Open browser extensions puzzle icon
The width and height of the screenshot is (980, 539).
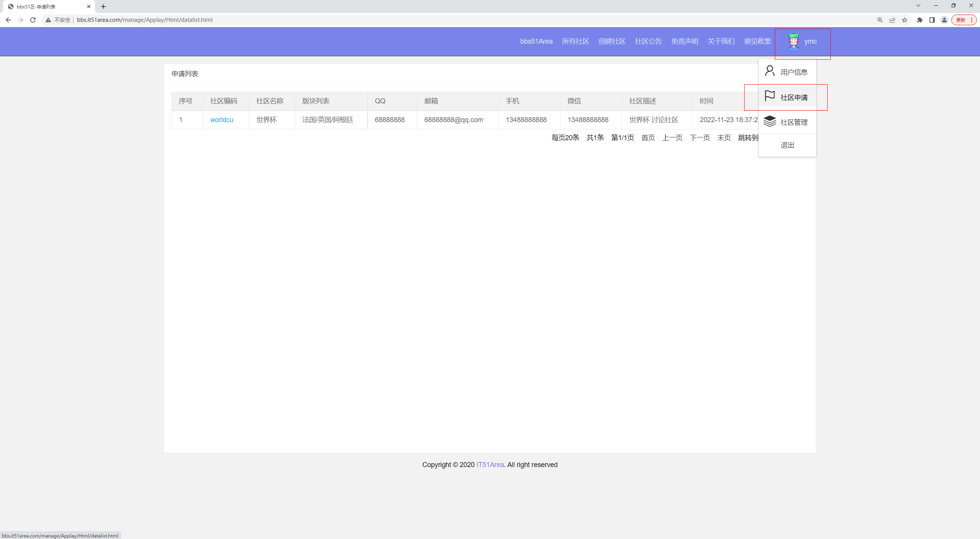click(920, 20)
